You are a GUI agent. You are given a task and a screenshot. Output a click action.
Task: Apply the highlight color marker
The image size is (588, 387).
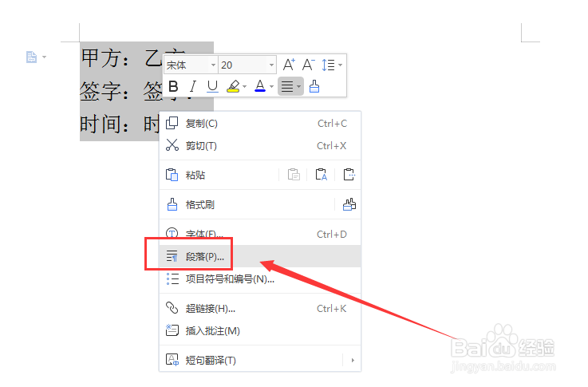233,87
